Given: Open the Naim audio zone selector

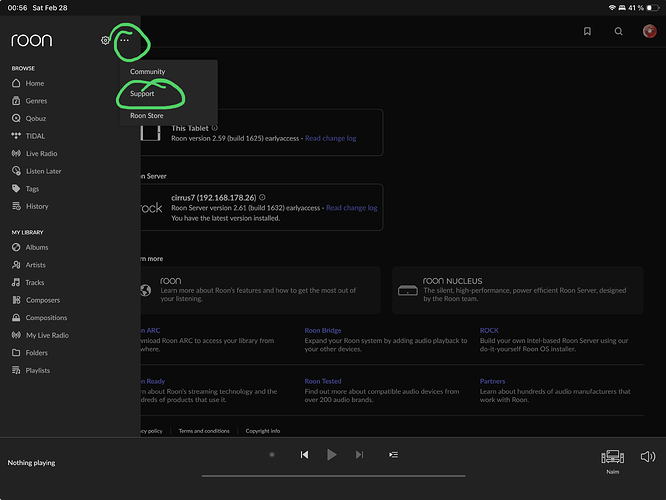Looking at the screenshot, I should 613,458.
